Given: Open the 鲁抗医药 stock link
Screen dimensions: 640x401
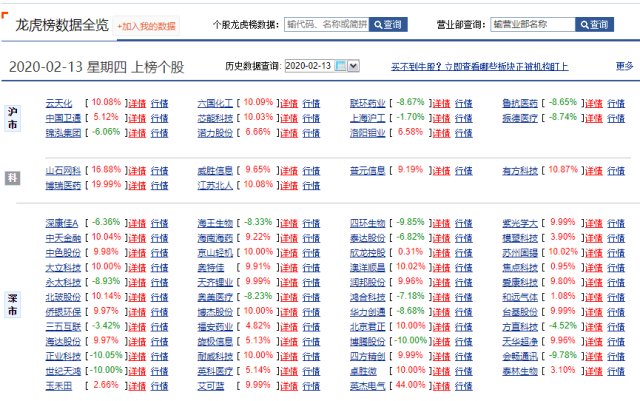Looking at the screenshot, I should 520,103.
